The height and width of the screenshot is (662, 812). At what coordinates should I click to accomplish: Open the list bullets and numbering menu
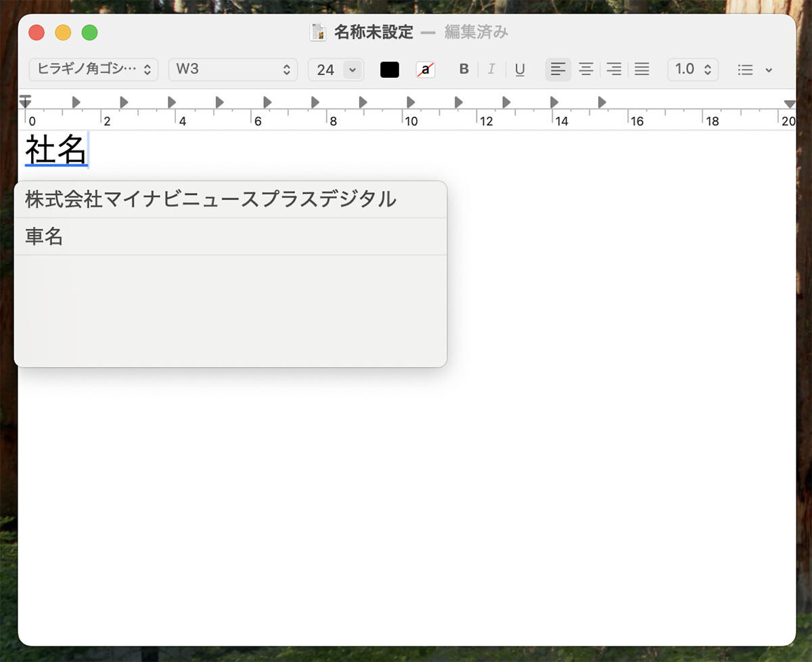pyautogui.click(x=754, y=70)
